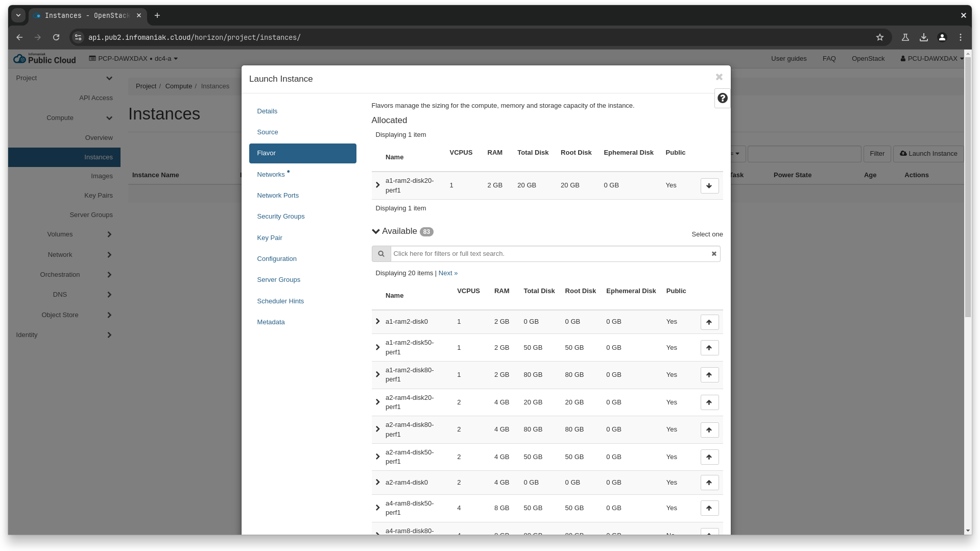This screenshot has height=551, width=980.
Task: Expand details of allocated a1-ram2-disk20-perf1 row
Action: 377,185
